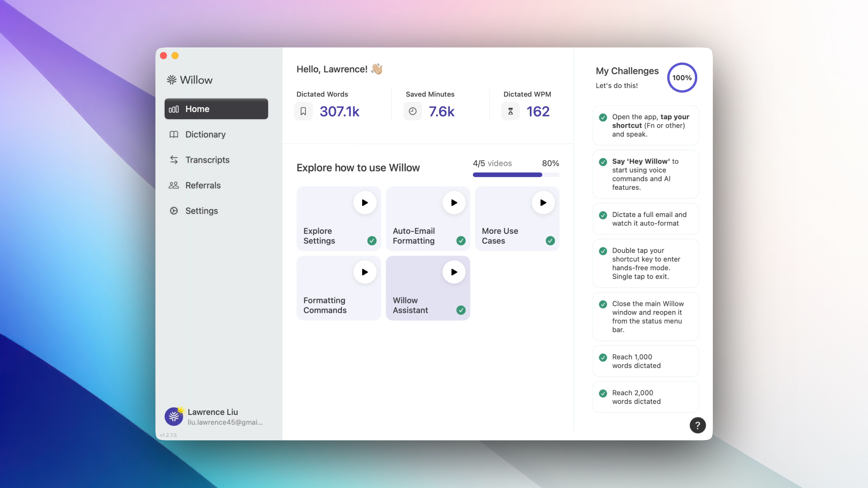Open Settings from the sidebar
Screen dimensions: 868x488
(x=216, y=211)
